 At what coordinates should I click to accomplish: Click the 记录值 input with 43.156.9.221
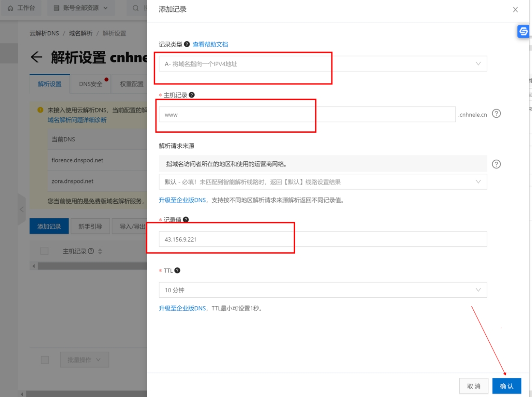(x=323, y=239)
